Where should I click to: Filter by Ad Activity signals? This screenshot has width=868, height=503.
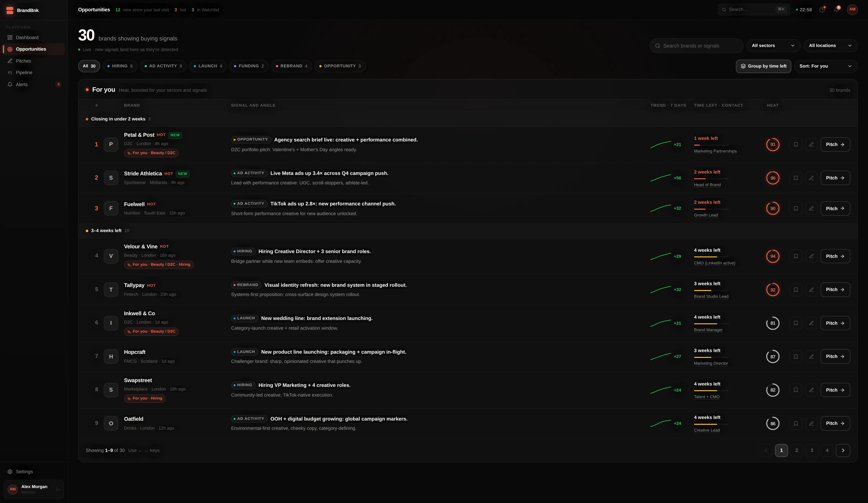click(x=163, y=66)
